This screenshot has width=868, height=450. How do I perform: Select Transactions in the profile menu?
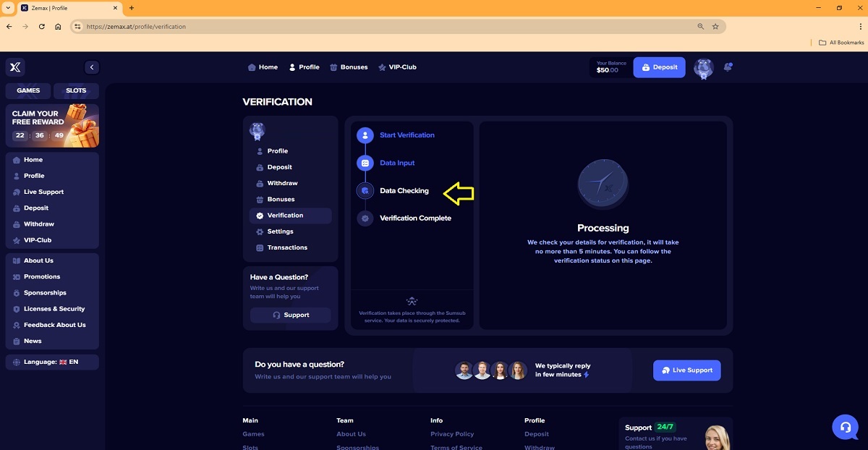[x=287, y=247]
